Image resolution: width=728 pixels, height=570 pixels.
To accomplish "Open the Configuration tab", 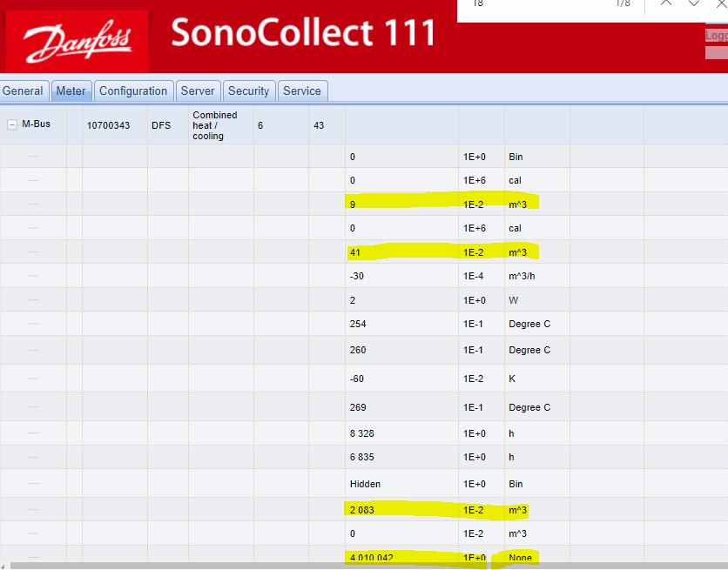I will [x=133, y=91].
